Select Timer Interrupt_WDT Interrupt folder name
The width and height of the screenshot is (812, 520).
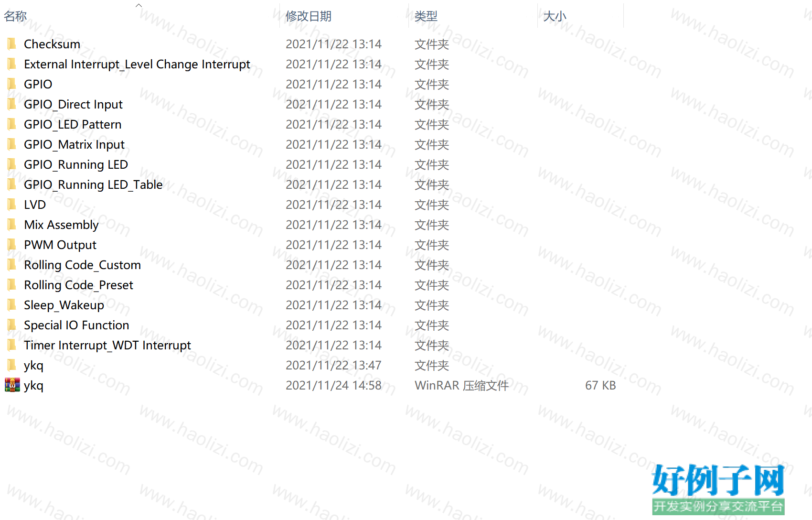107,345
